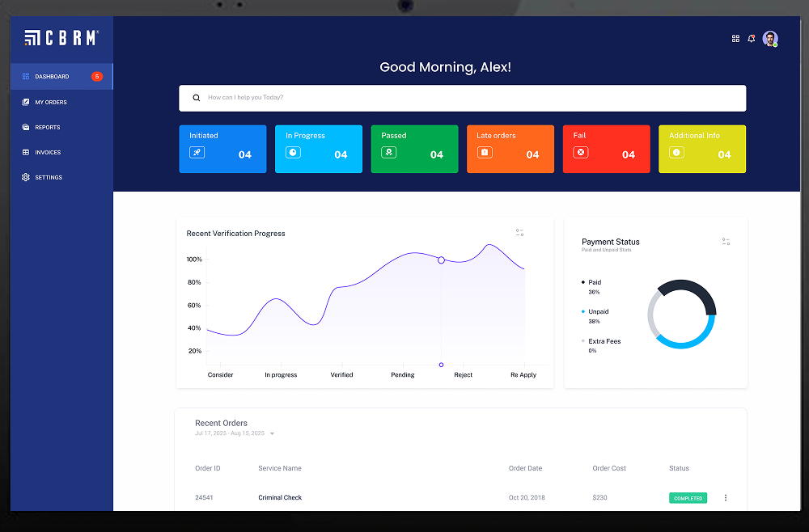Image resolution: width=809 pixels, height=532 pixels.
Task: Click the highlighted data point on the chart
Action: pyautogui.click(x=441, y=260)
